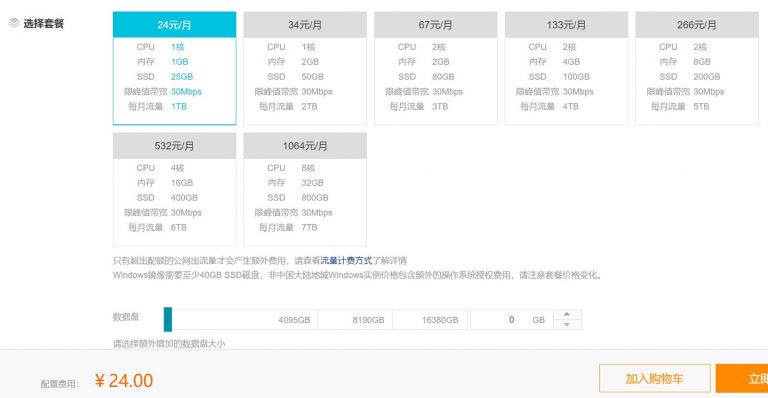Click the 请选择额外增加的数据盘大小 hint text
This screenshot has height=398, width=768.
tap(169, 344)
